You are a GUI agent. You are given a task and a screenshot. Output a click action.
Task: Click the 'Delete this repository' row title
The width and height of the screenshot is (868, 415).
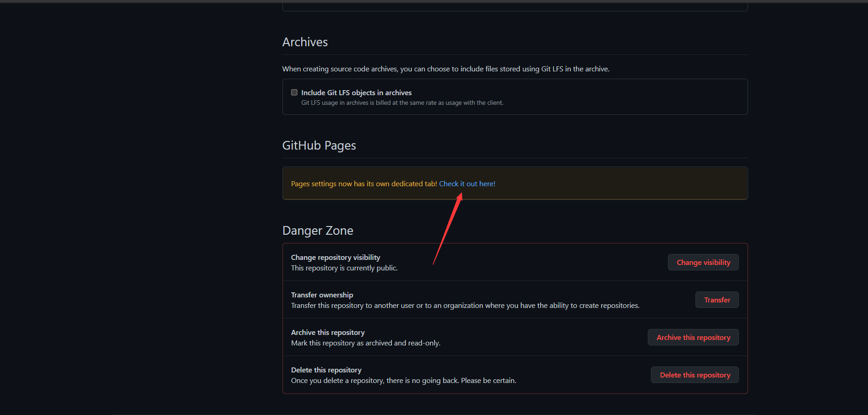(326, 370)
